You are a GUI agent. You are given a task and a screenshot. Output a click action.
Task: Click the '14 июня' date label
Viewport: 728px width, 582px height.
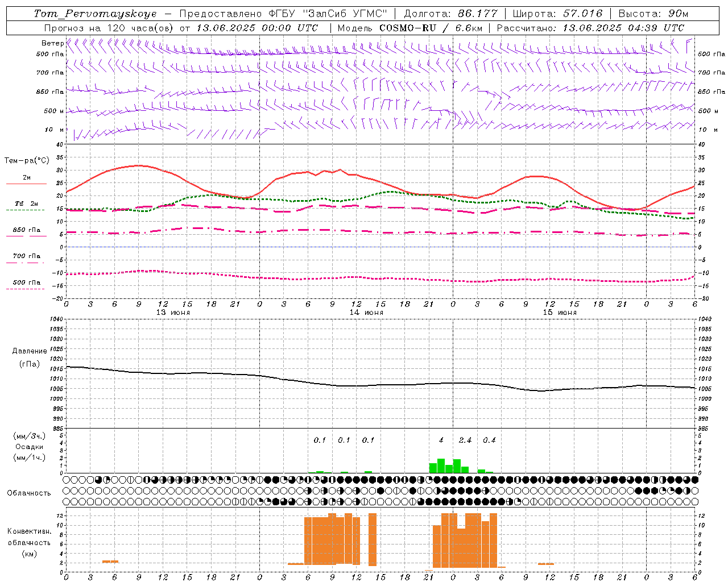(x=366, y=313)
